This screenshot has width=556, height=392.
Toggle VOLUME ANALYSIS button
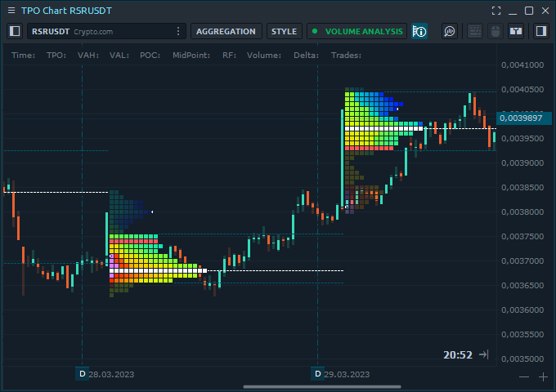tap(357, 31)
